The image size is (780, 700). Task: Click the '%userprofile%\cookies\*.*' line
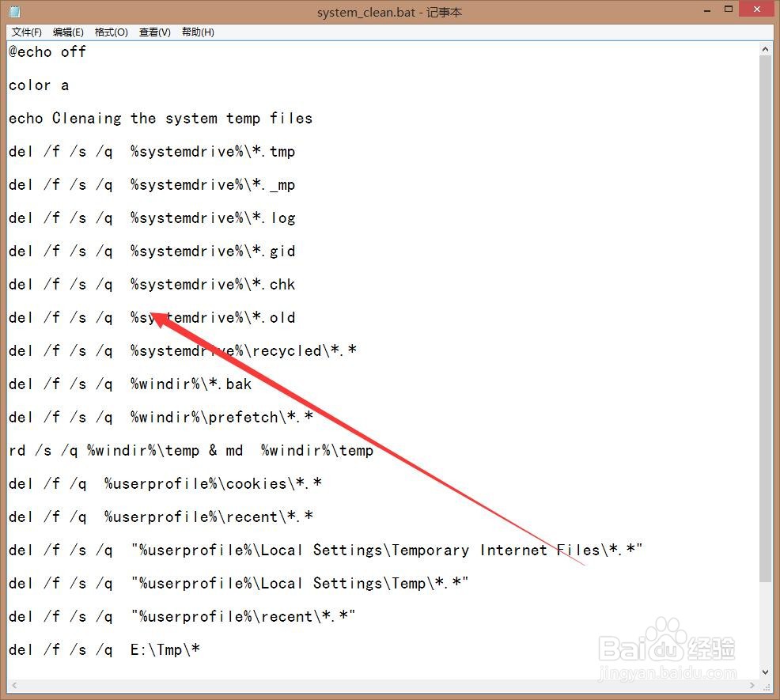[165, 484]
